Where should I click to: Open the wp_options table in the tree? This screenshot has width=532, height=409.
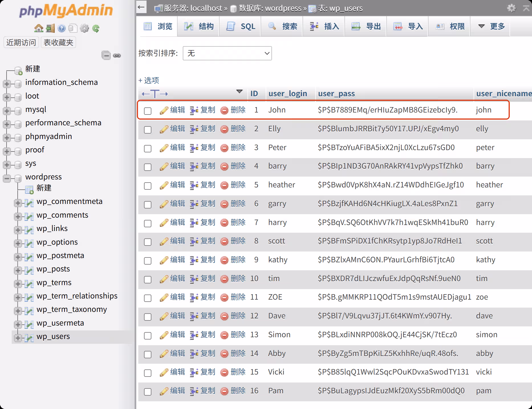pyautogui.click(x=57, y=242)
